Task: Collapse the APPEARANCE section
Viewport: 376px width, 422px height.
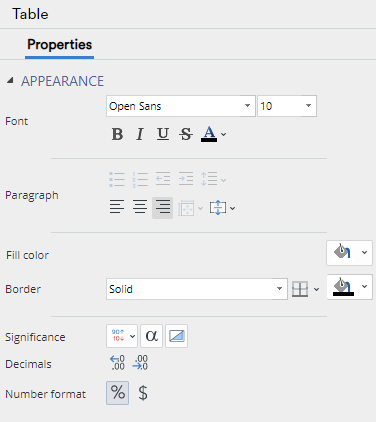Action: coord(10,81)
